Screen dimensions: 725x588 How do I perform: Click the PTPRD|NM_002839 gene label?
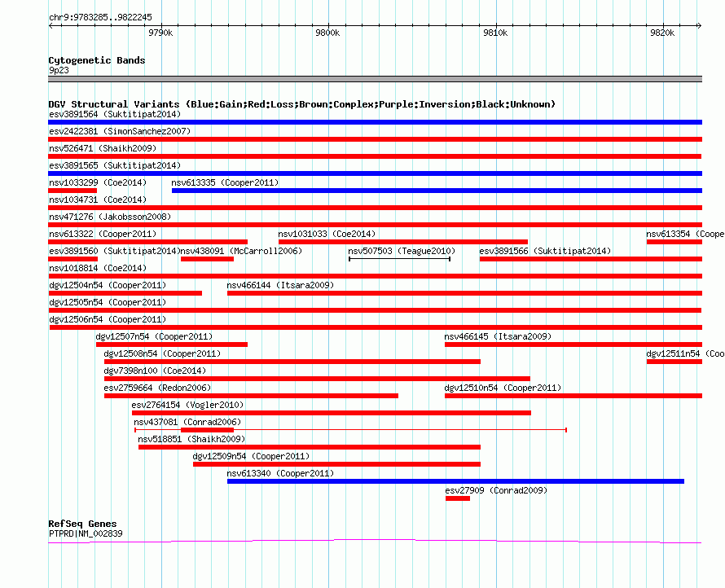point(86,533)
